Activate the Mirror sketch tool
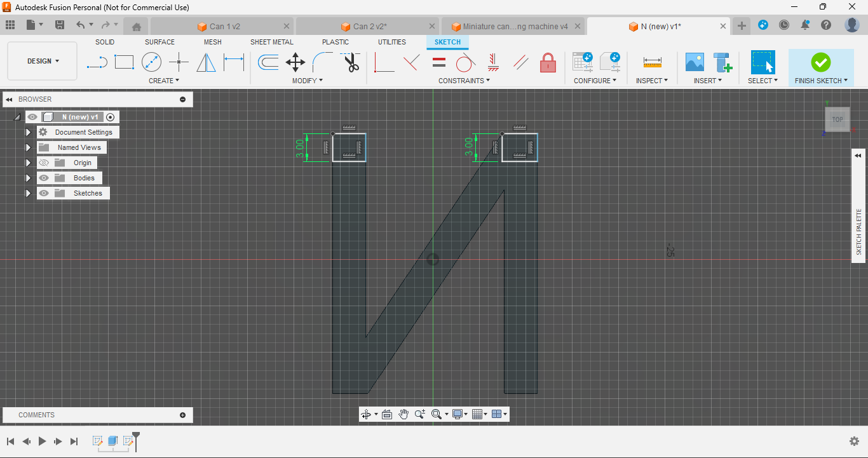 pos(206,62)
